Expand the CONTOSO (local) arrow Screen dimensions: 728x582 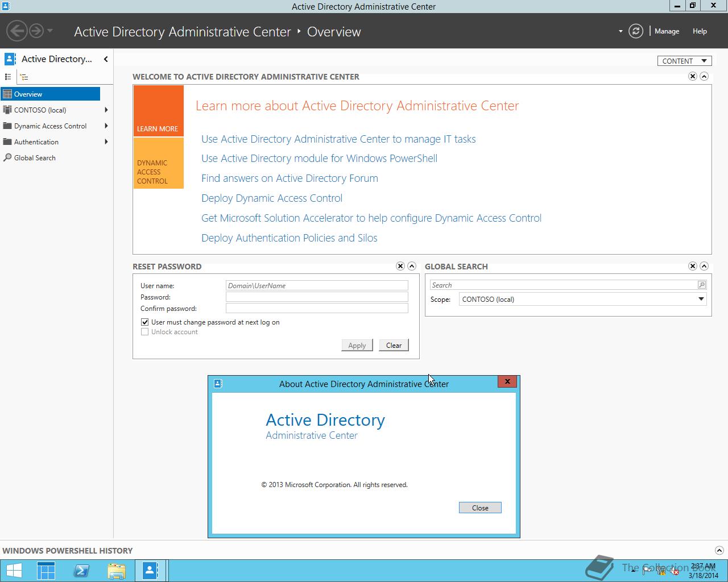point(106,110)
